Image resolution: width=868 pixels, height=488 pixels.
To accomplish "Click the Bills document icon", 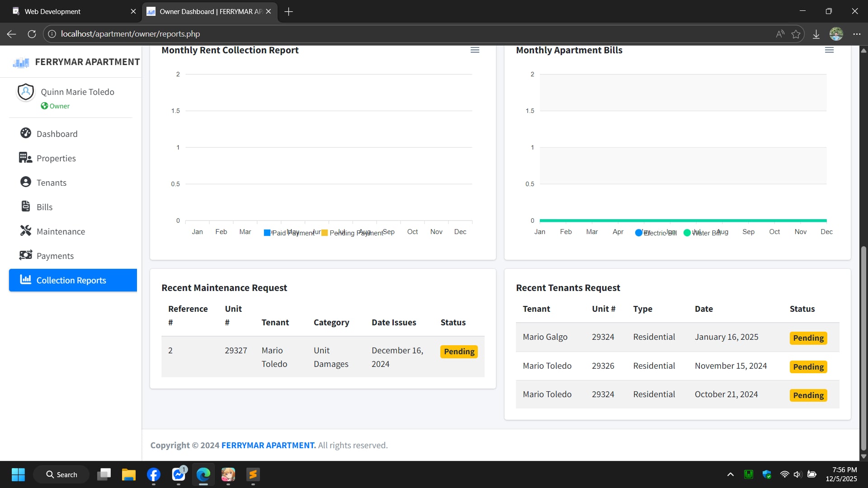I will [x=26, y=206].
